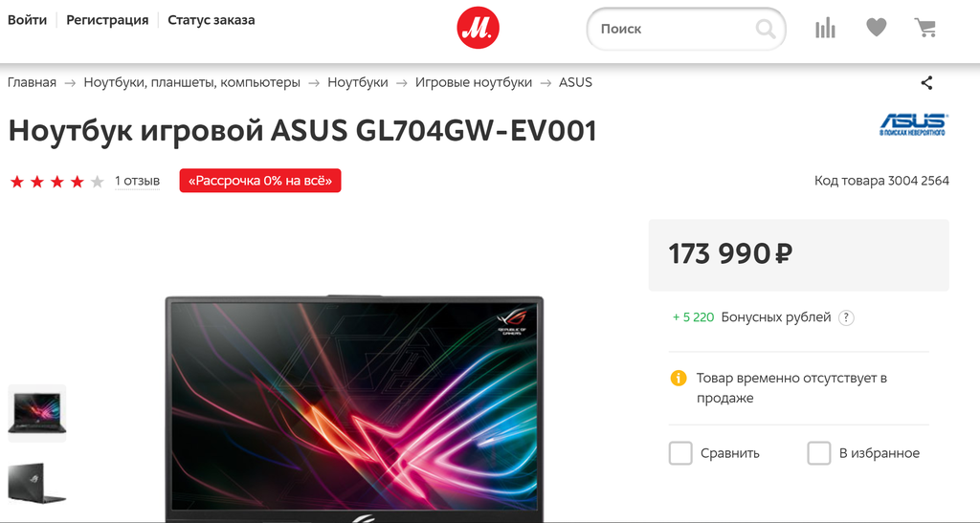
Task: Open Статус заказа in the header
Action: (x=212, y=20)
